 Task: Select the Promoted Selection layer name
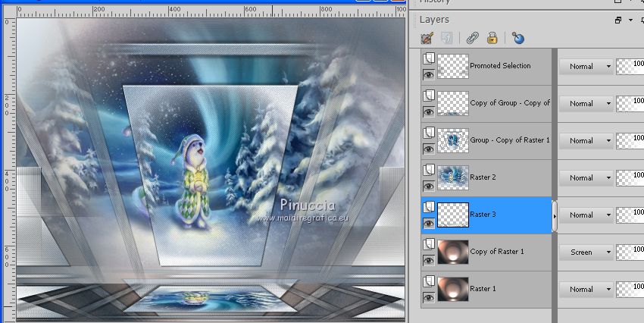500,66
